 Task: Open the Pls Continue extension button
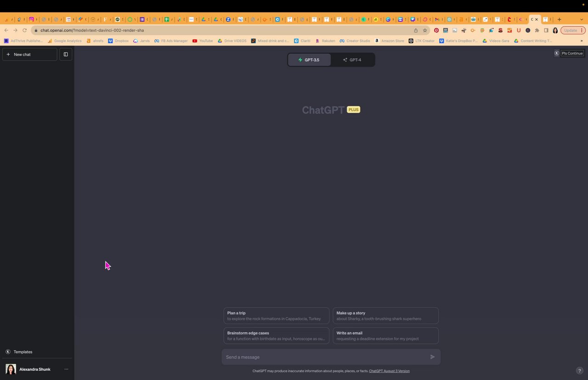click(x=572, y=53)
